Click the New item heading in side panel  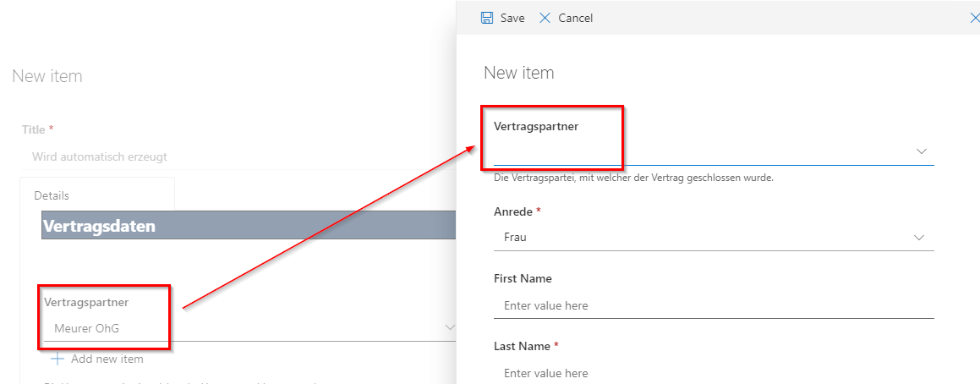(x=518, y=73)
